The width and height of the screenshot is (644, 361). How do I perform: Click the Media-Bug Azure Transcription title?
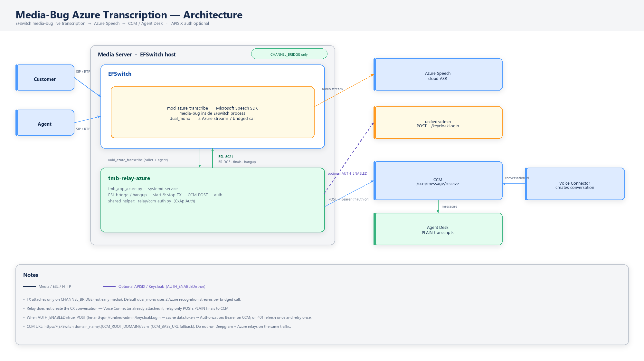pos(129,15)
